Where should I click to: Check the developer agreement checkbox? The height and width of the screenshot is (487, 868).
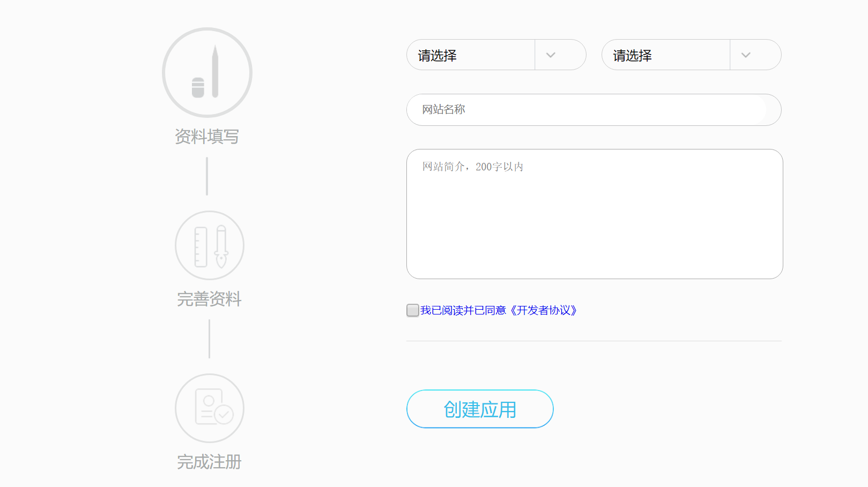click(x=412, y=310)
